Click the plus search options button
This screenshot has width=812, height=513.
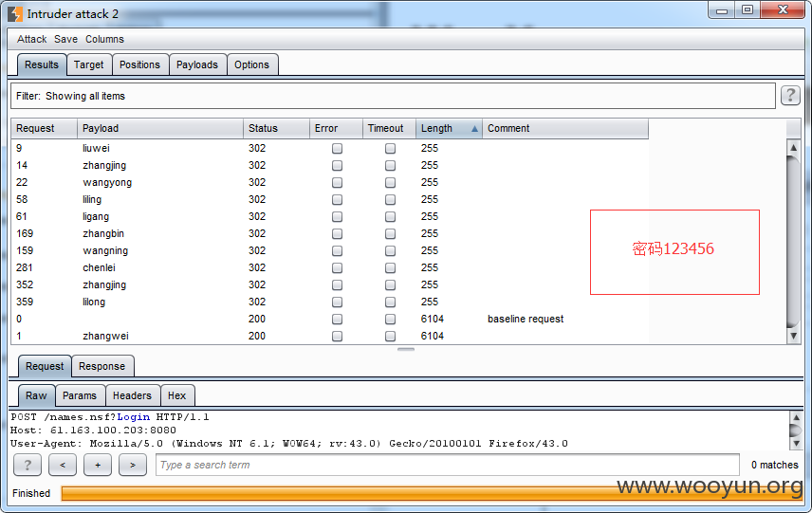(x=98, y=465)
